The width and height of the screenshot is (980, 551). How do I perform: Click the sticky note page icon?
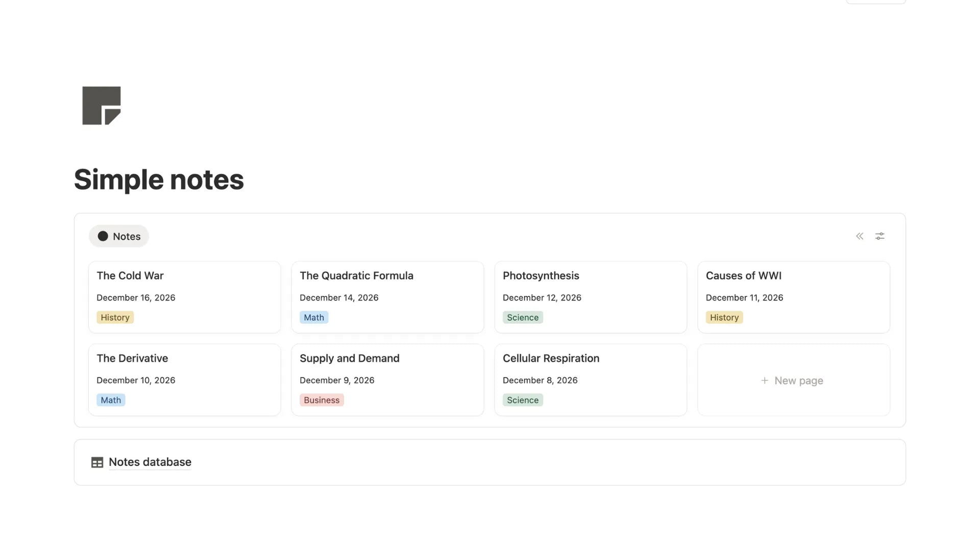102,106
